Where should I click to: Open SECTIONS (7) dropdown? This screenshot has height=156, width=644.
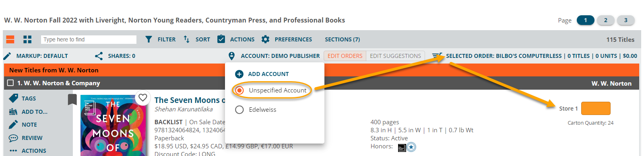(343, 39)
